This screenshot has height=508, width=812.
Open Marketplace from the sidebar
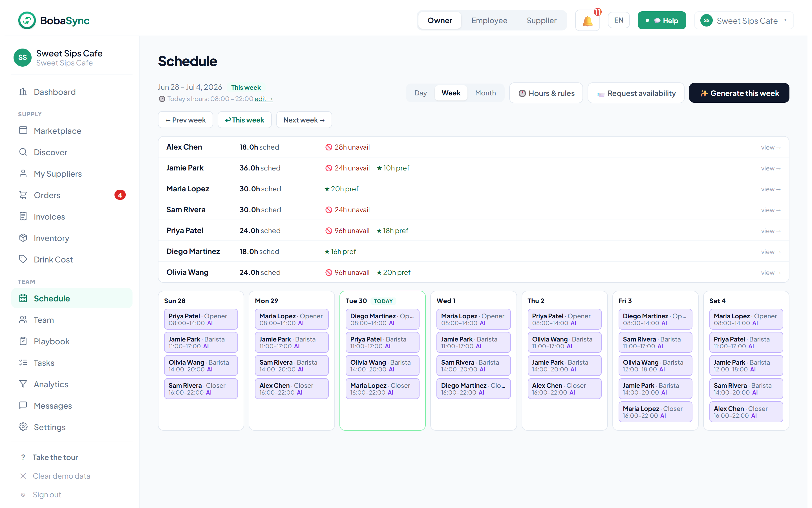click(x=72, y=130)
